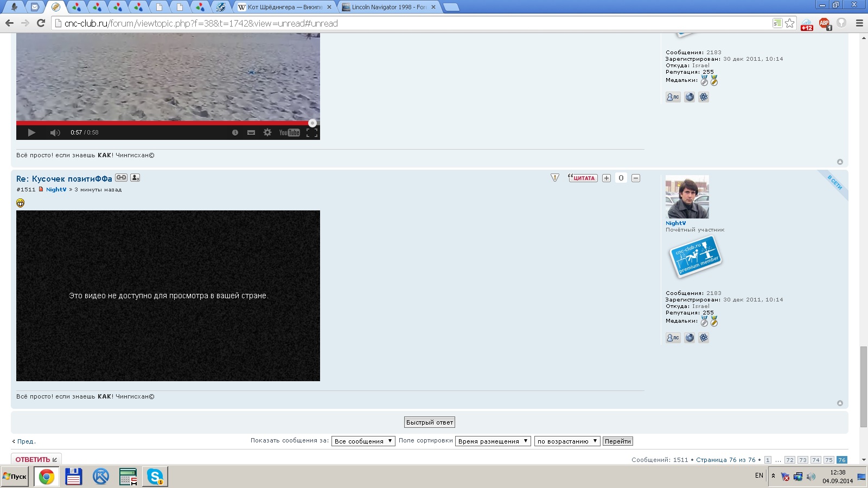This screenshot has width=868, height=488.
Task: Toggle captions on the YouTube player
Action: coord(251,133)
